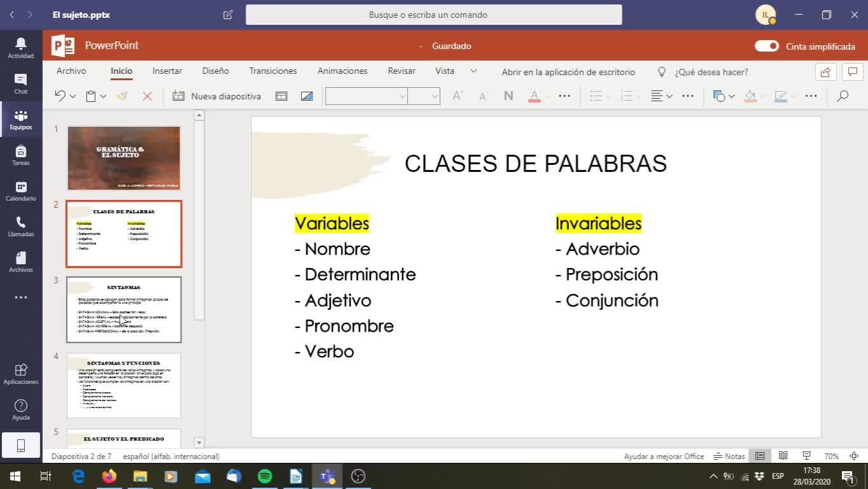Open the Transiciones tab
This screenshot has width=868, height=489.
[x=273, y=71]
